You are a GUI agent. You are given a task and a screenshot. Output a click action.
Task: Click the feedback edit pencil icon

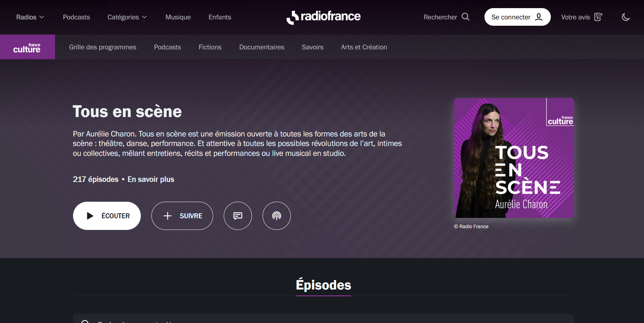pyautogui.click(x=598, y=17)
